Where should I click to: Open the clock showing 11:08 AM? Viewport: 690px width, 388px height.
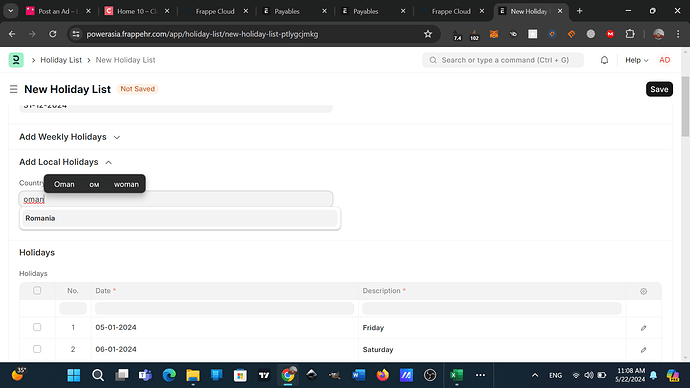[x=630, y=375]
